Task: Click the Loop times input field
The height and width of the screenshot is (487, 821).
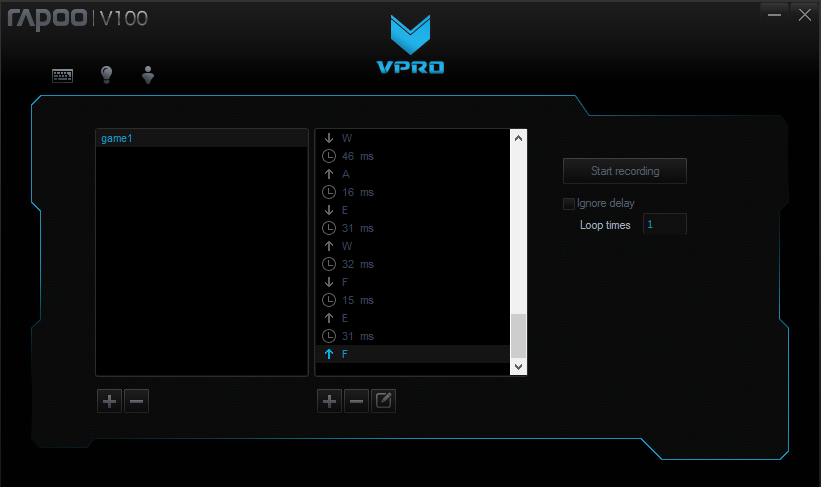Action: click(664, 224)
